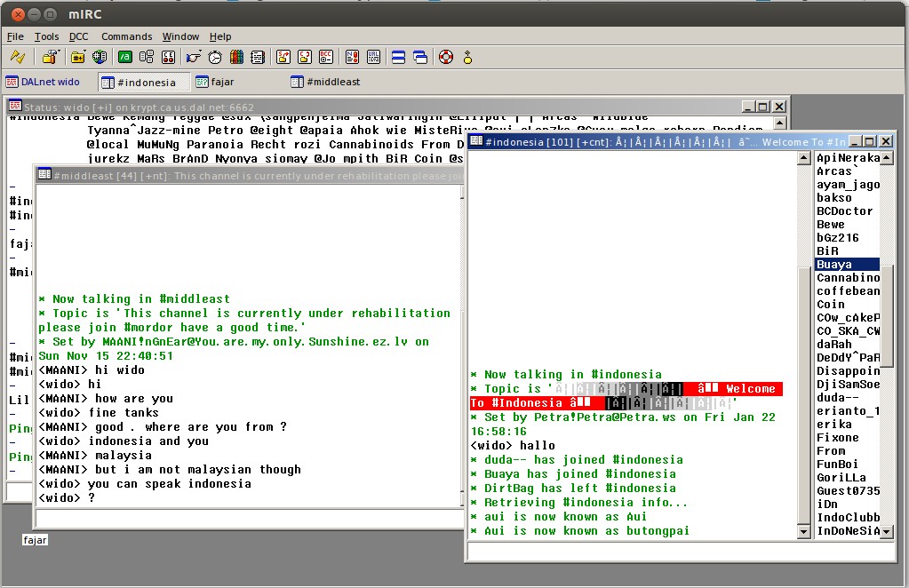Select nickname ApiNeraka in the list
The width and height of the screenshot is (909, 588).
point(848,157)
